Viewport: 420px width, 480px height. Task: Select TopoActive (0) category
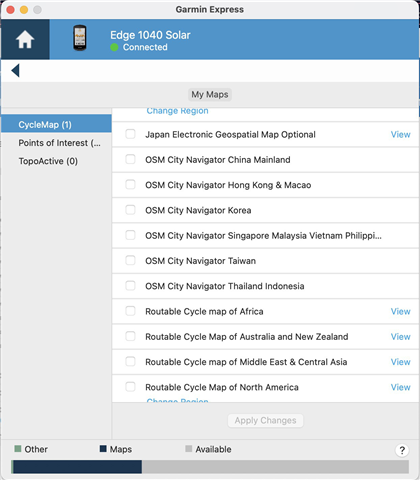[x=56, y=161]
